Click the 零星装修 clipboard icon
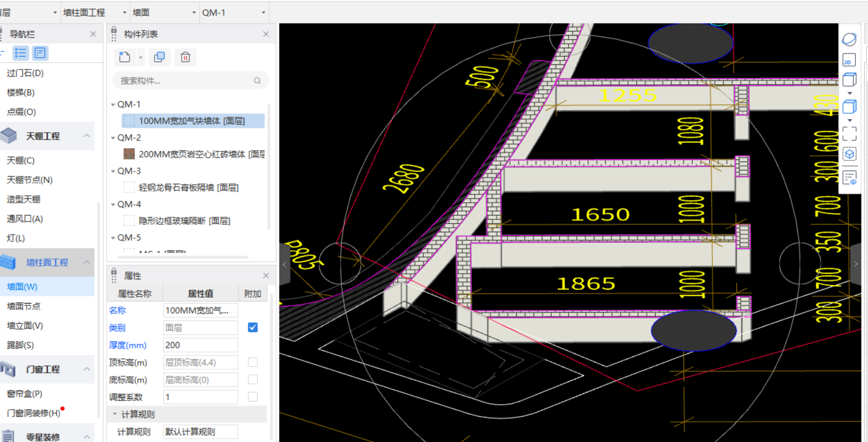The image size is (868, 442). point(8,436)
